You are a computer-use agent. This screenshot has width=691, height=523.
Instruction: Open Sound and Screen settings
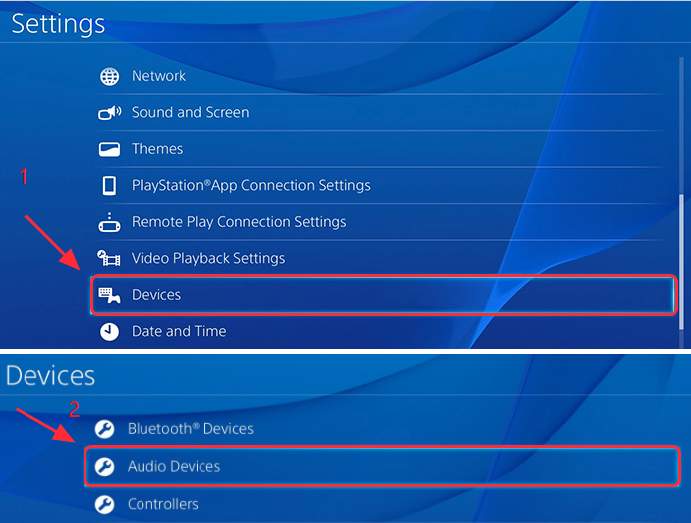380,112
